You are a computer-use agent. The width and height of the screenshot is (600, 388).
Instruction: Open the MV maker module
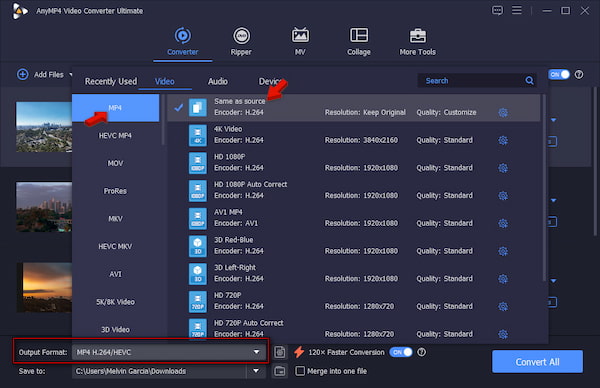point(300,41)
